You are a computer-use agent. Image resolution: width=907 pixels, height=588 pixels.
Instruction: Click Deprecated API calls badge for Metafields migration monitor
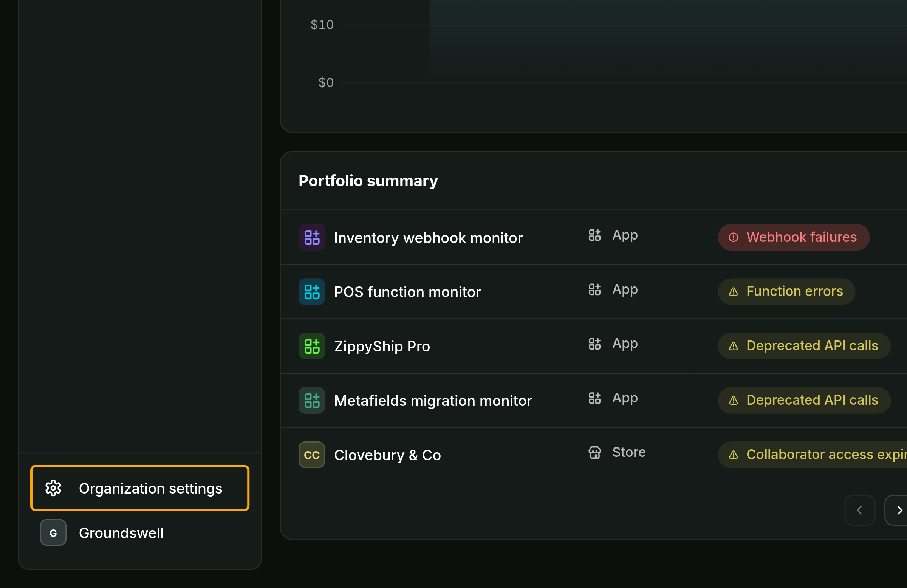[x=805, y=401]
